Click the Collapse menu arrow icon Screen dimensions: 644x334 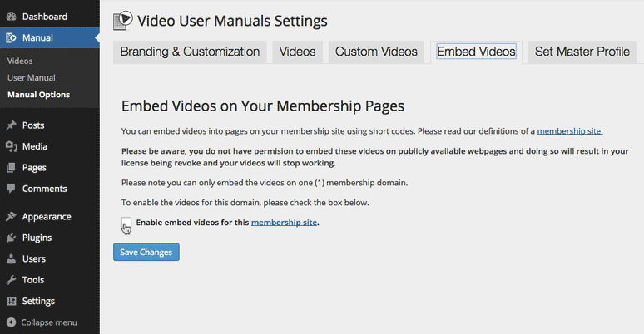tap(11, 322)
